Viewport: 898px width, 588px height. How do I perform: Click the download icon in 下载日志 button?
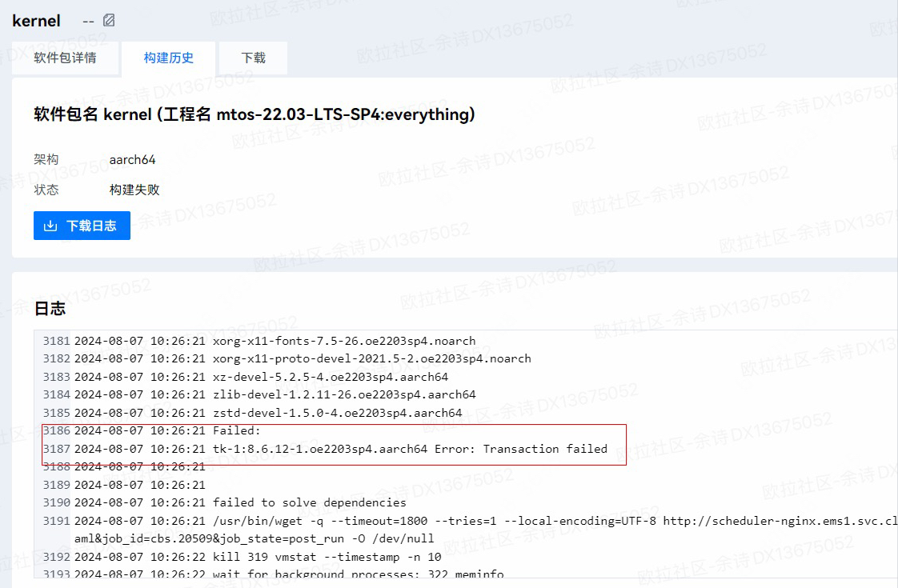pyautogui.click(x=50, y=226)
